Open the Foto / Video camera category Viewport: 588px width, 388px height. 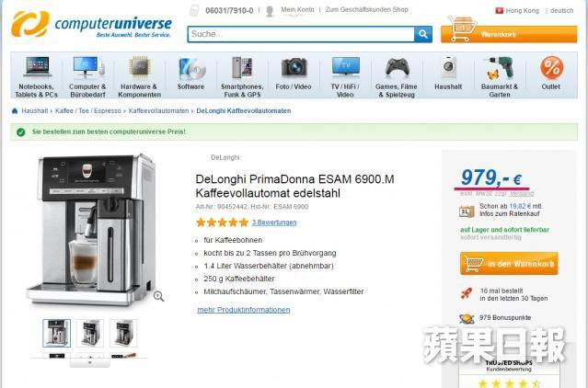294,74
